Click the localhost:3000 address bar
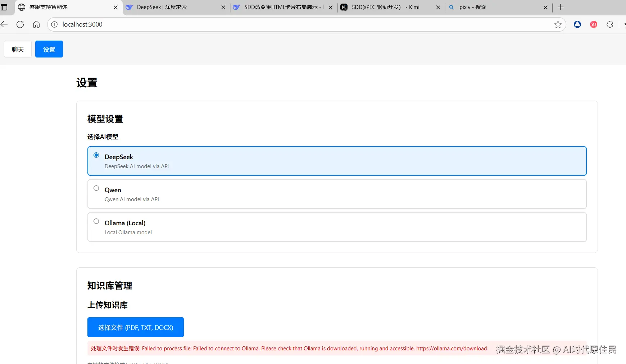Viewport: 626px width, 364px height. point(307,24)
